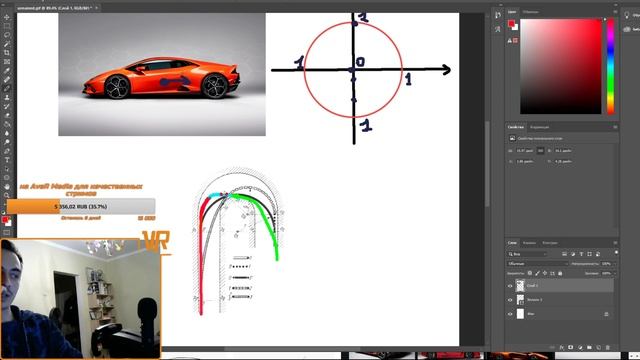Select the Brush tool
Viewport: 640px width, 360px height.
7,89
